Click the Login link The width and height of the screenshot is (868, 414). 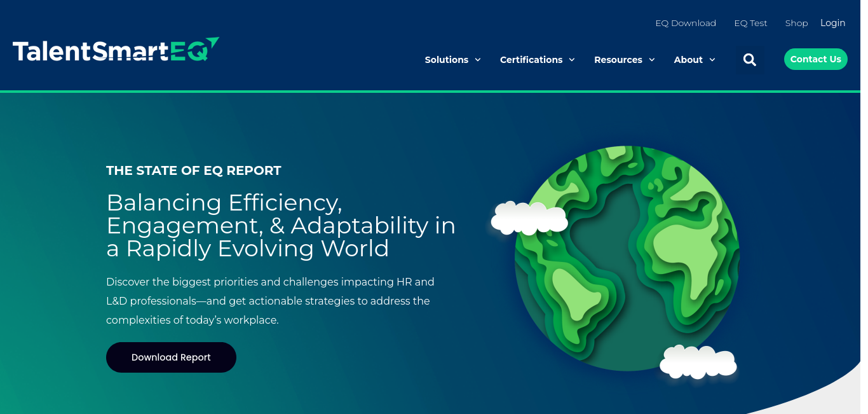pos(832,23)
